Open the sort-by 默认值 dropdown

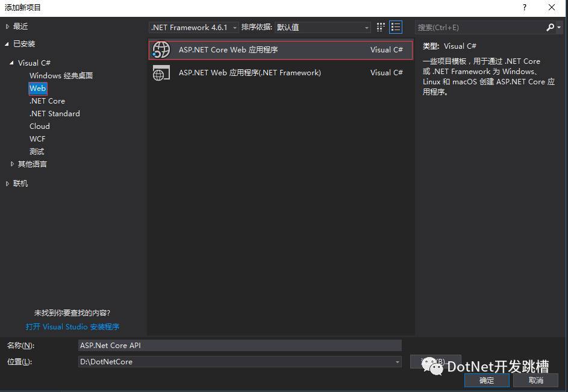coord(322,28)
